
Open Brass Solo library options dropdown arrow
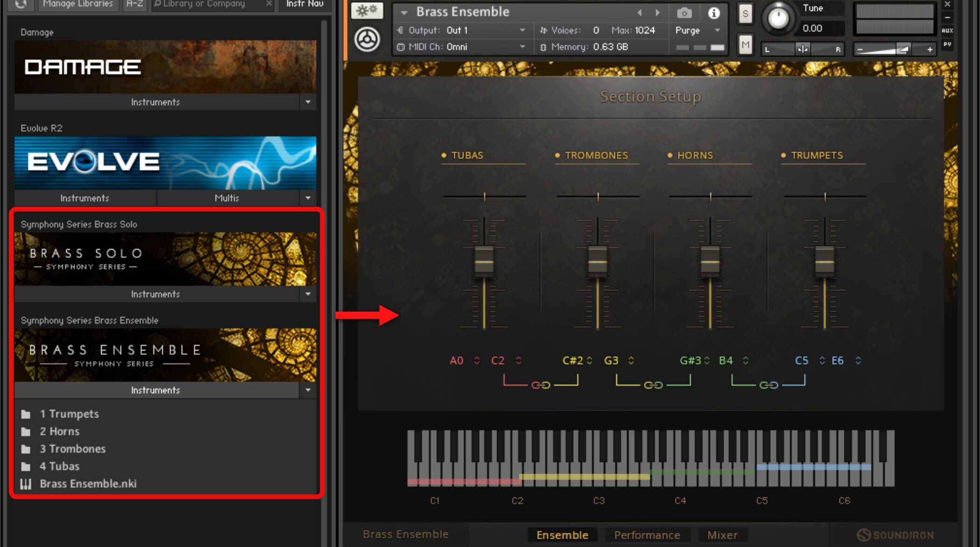click(x=308, y=295)
